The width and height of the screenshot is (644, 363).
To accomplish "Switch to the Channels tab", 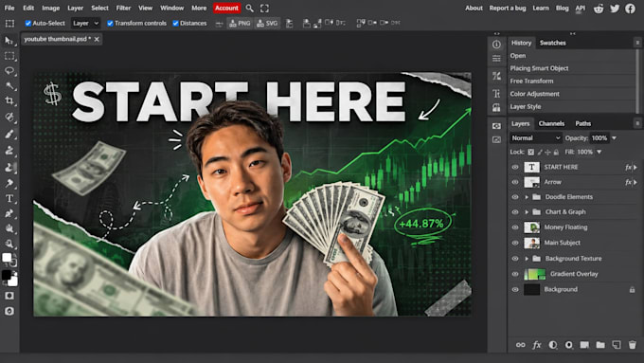I will [x=551, y=123].
